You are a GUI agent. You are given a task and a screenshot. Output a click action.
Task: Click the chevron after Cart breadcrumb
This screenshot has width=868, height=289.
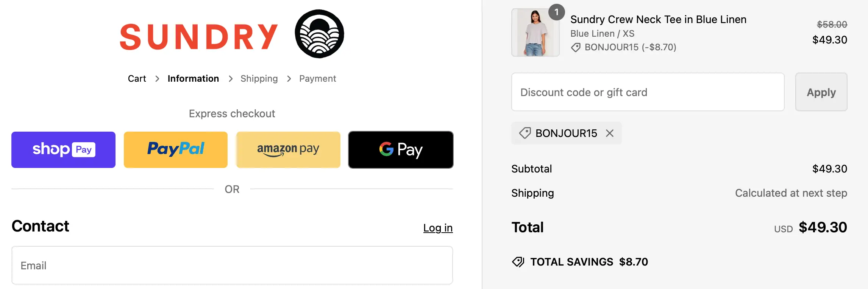tap(157, 79)
